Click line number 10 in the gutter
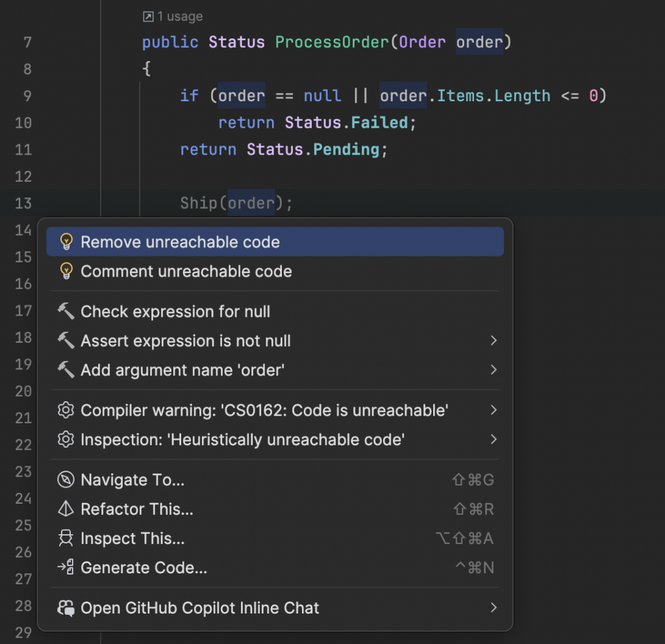The height and width of the screenshot is (644, 665). click(23, 123)
